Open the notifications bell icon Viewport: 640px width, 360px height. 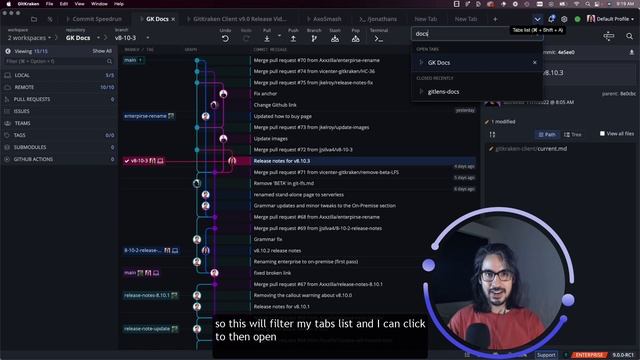point(551,19)
